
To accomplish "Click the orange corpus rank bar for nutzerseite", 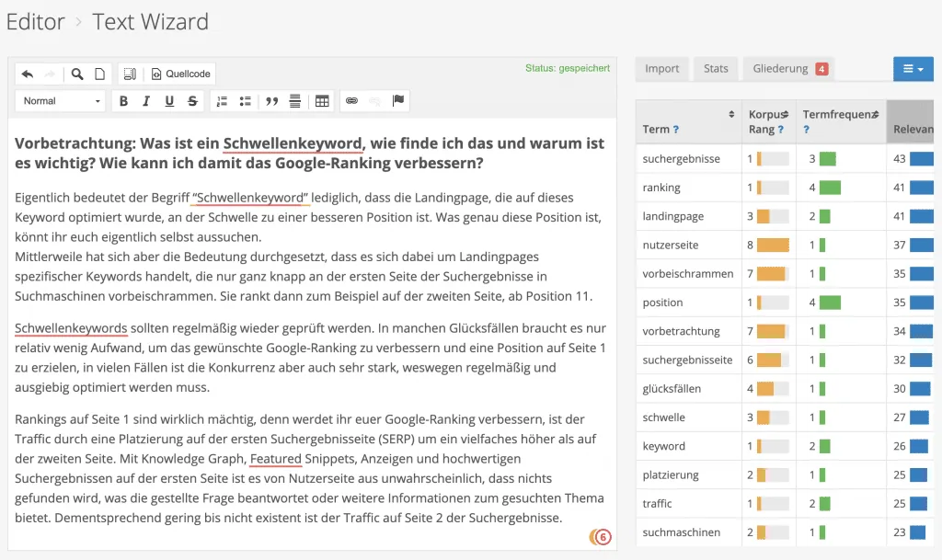I will [773, 245].
